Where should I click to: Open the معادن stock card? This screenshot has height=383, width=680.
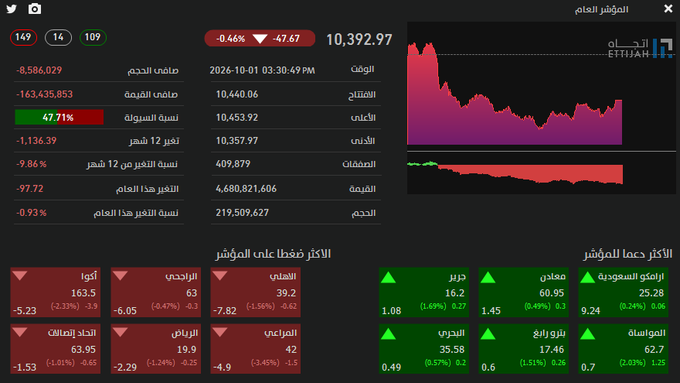(x=523, y=292)
